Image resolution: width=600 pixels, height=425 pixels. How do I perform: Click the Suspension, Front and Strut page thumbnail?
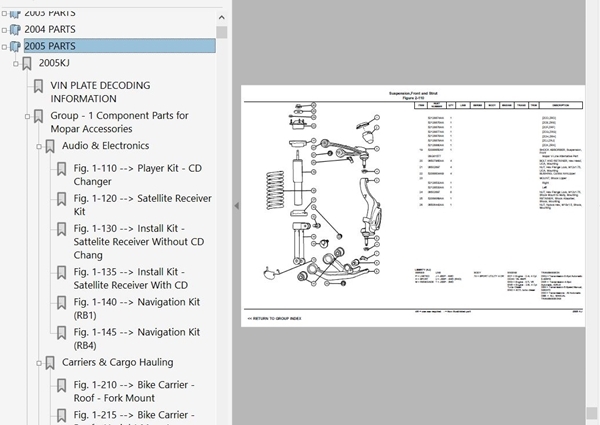[413, 206]
